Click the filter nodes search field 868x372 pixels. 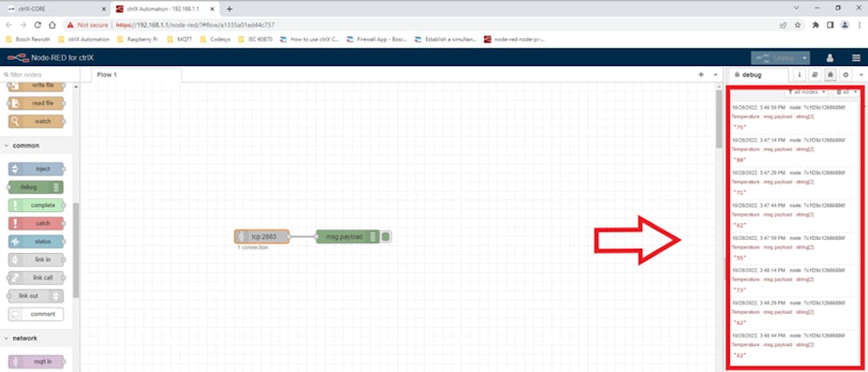point(40,75)
